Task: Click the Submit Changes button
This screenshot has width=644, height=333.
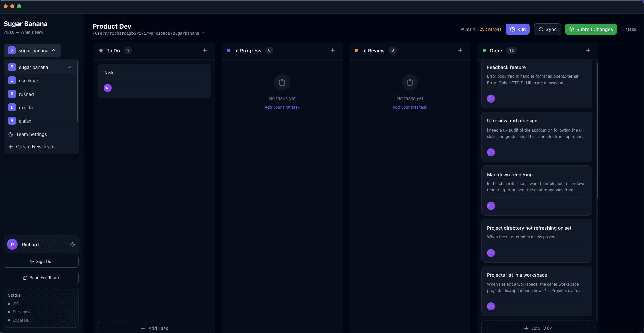Action: click(591, 29)
